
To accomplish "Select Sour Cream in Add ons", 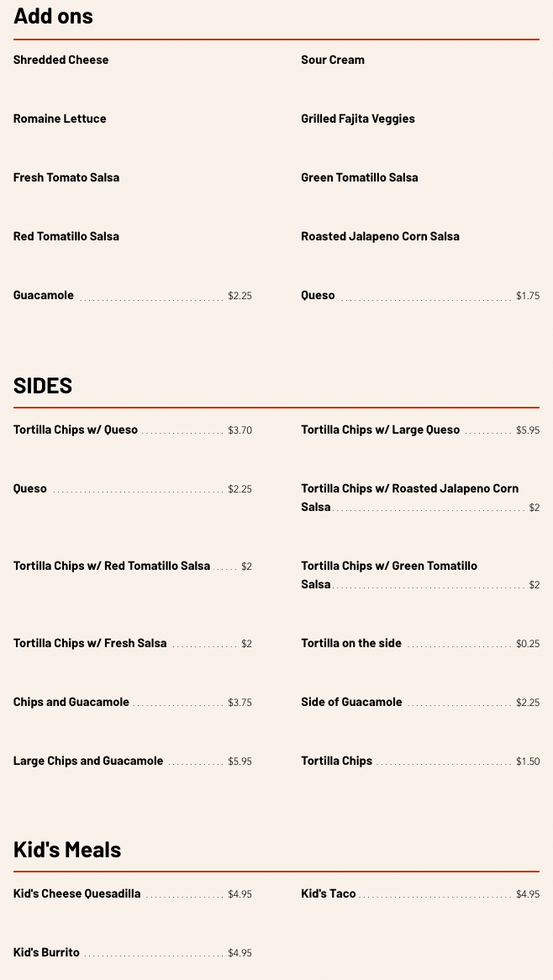I will pyautogui.click(x=333, y=60).
